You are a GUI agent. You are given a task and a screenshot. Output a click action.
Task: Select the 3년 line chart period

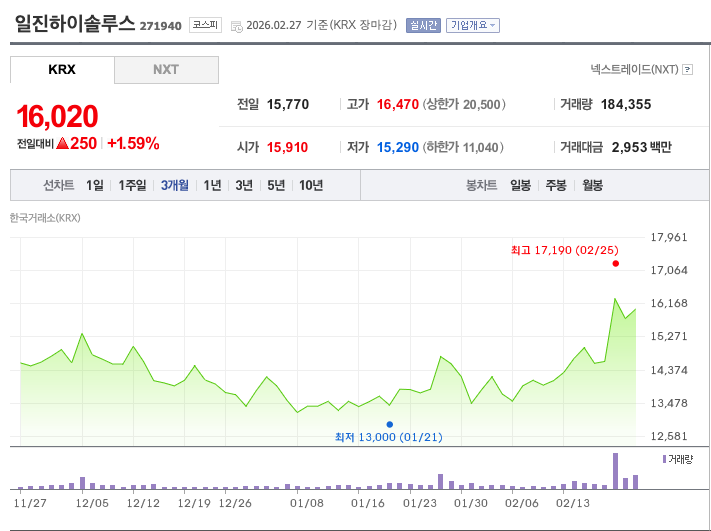244,185
